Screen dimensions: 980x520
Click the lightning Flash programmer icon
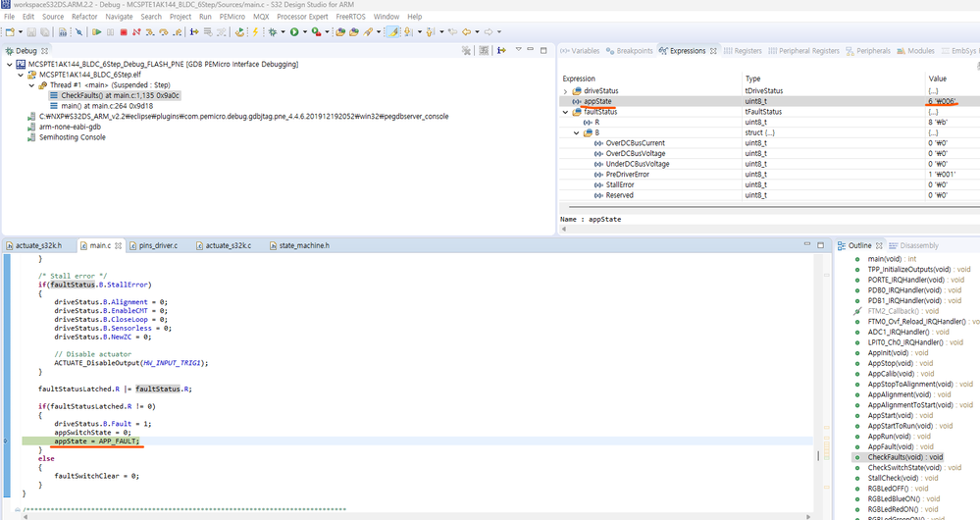click(255, 31)
